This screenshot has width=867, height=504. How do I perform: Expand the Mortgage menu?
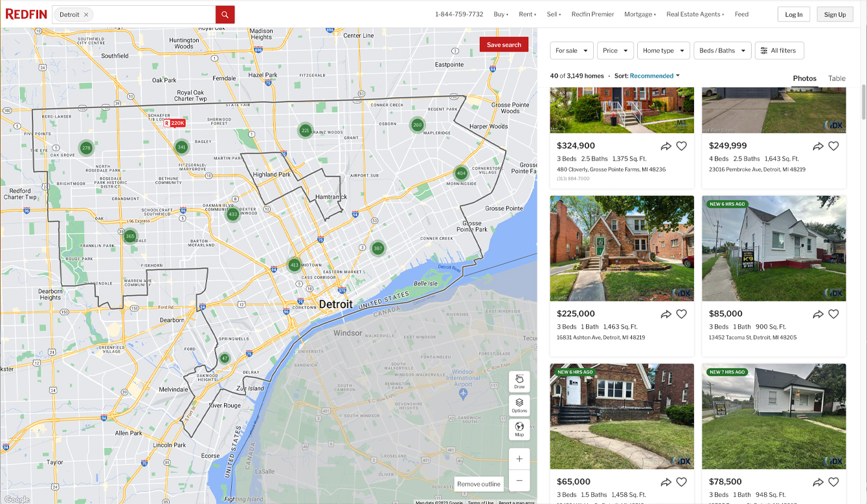(x=640, y=14)
